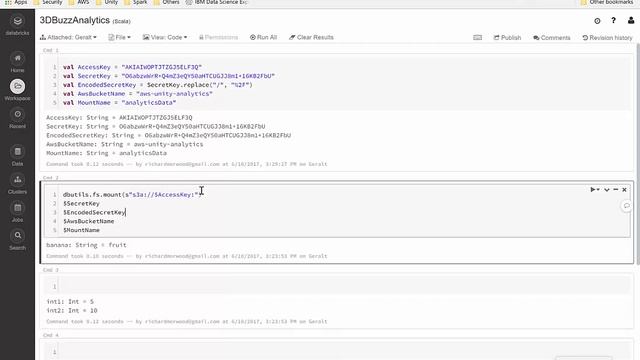Click Clear Results
This screenshot has width=640, height=360.
(x=311, y=37)
